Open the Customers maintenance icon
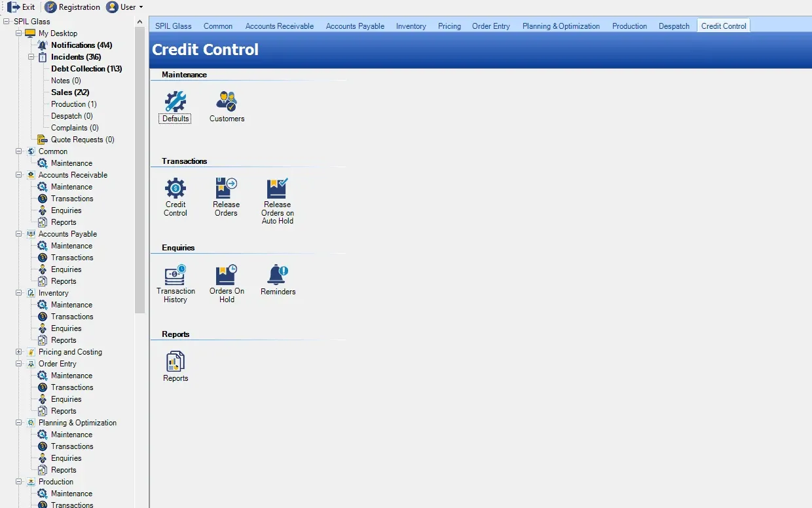The height and width of the screenshot is (508, 812). 227,107
